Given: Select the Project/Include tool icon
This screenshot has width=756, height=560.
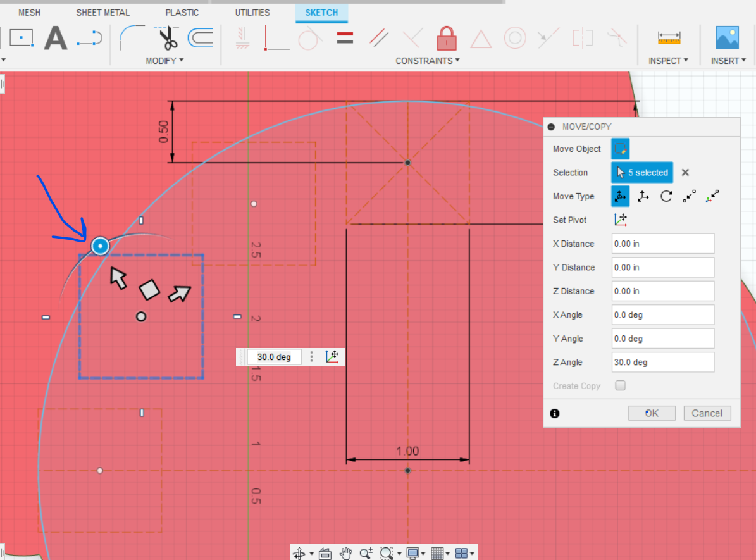Looking at the screenshot, I should [90, 38].
